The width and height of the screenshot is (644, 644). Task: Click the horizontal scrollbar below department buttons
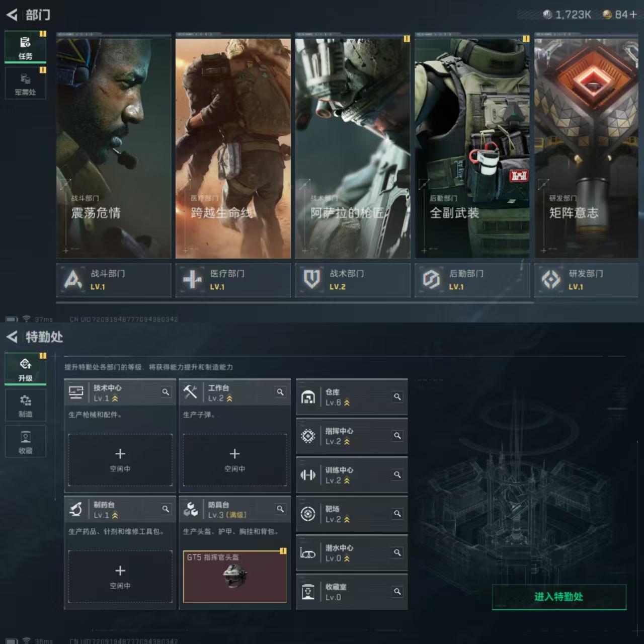pyautogui.click(x=295, y=303)
